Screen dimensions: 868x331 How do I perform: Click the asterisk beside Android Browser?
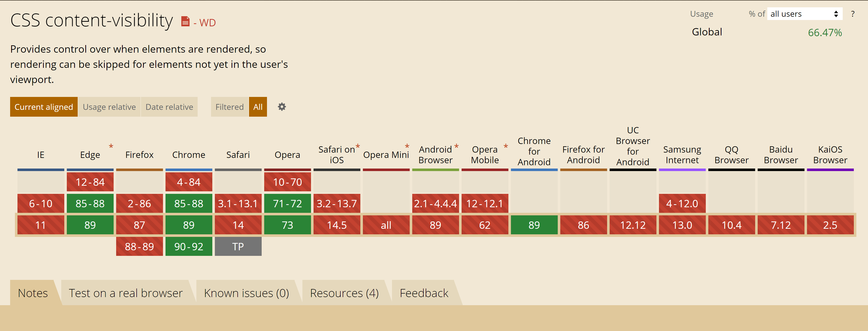[x=456, y=147]
